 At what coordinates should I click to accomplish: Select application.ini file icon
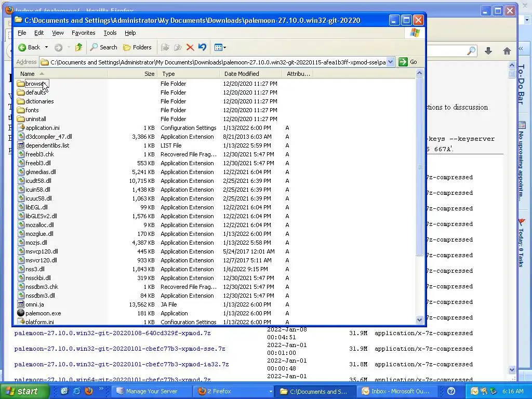tap(21, 128)
